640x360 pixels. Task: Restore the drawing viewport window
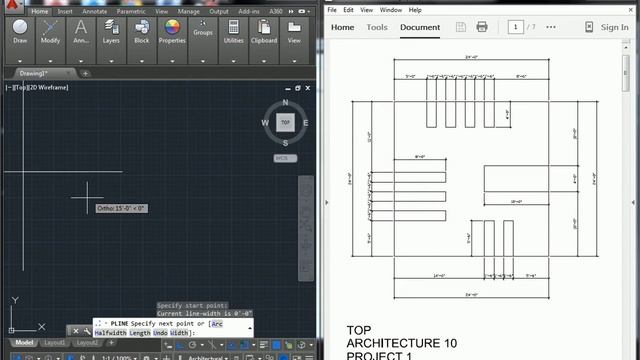click(x=298, y=88)
